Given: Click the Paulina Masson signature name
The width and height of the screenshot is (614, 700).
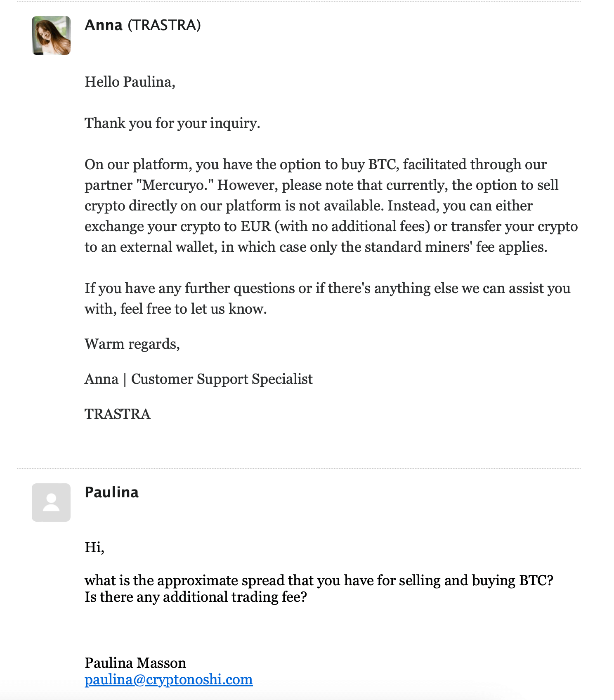Looking at the screenshot, I should (x=135, y=663).
